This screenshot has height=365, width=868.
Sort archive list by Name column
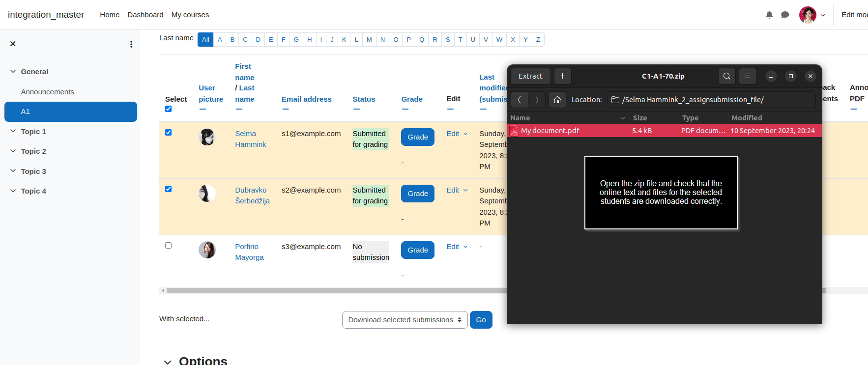click(x=568, y=118)
